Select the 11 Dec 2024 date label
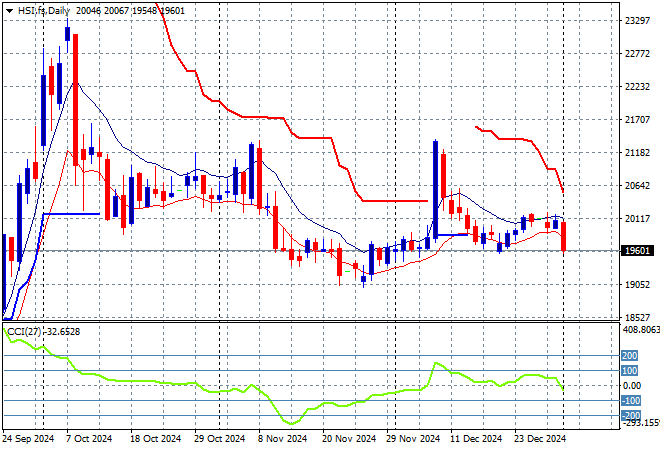Screen dimensions: 660x450 pyautogui.click(x=476, y=438)
